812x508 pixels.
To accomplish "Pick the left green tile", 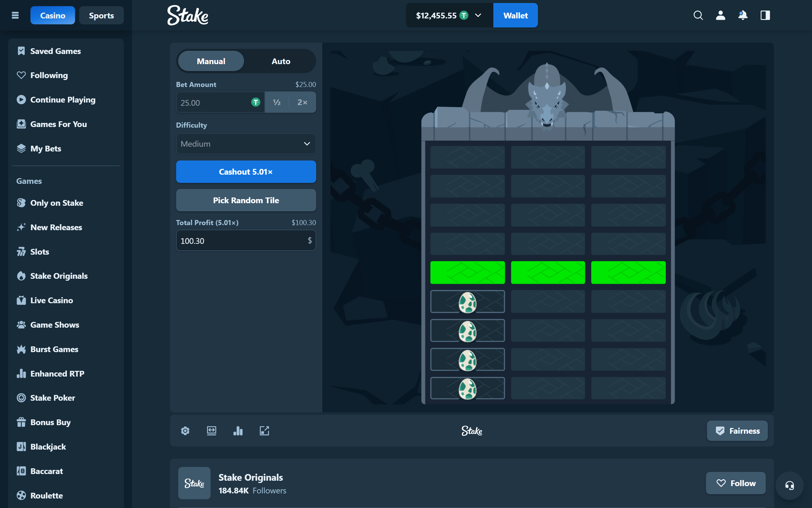I will pyautogui.click(x=468, y=272).
